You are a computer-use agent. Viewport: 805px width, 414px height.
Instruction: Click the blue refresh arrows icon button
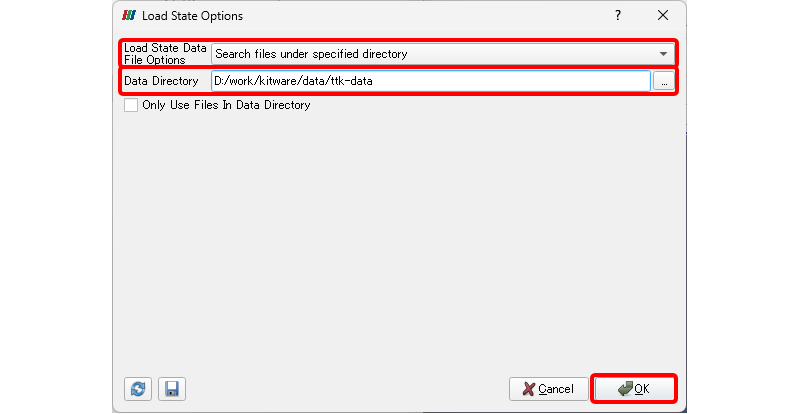[137, 388]
